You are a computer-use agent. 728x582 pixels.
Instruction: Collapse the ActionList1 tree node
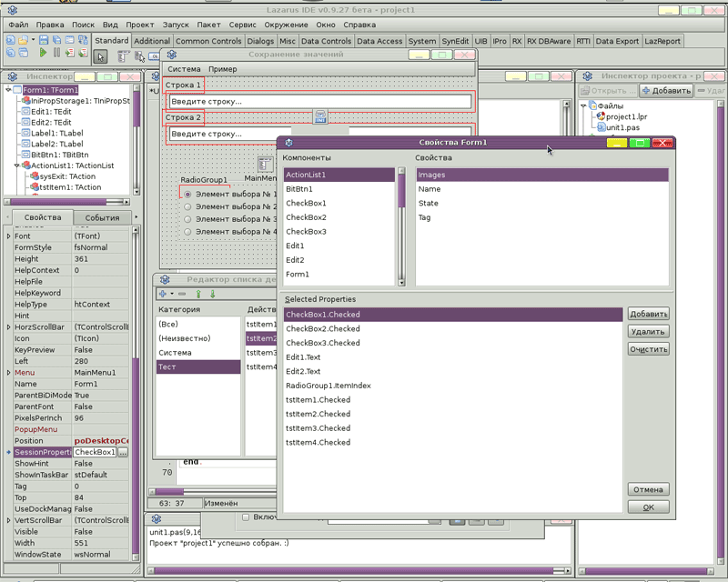click(17, 166)
